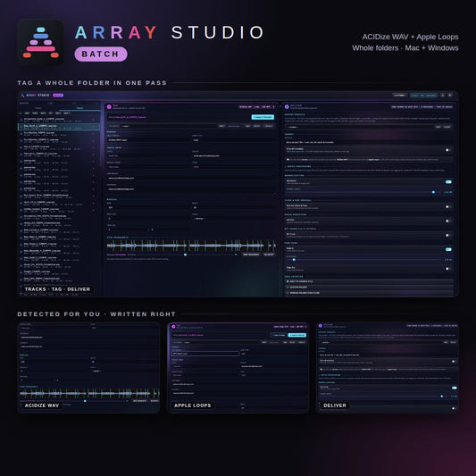Screen dimensions: 476x476
Task: Click the cyan button in Apple Loops thumbnail
Action: point(296,335)
